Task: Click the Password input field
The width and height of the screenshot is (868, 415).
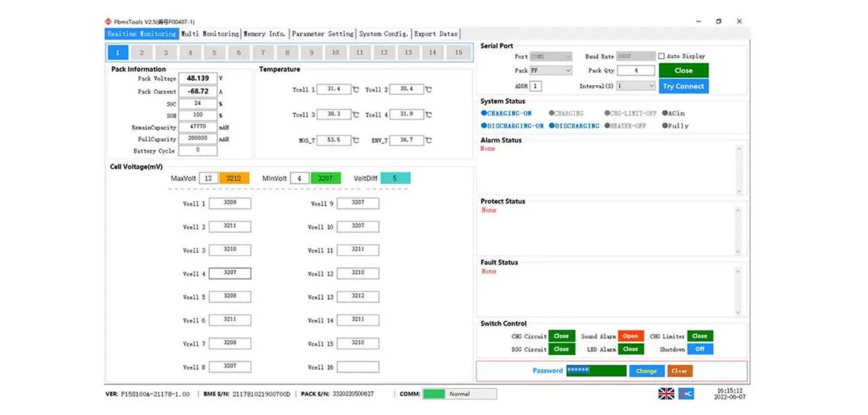Action: (596, 371)
